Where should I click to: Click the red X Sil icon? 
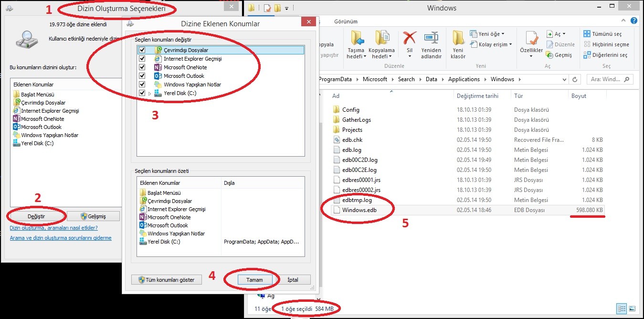point(409,38)
